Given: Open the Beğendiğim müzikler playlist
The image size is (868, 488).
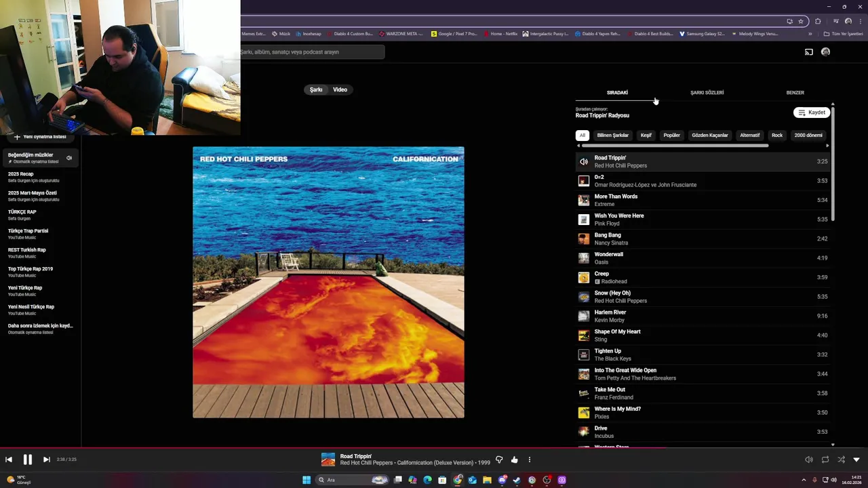Looking at the screenshot, I should [39, 158].
